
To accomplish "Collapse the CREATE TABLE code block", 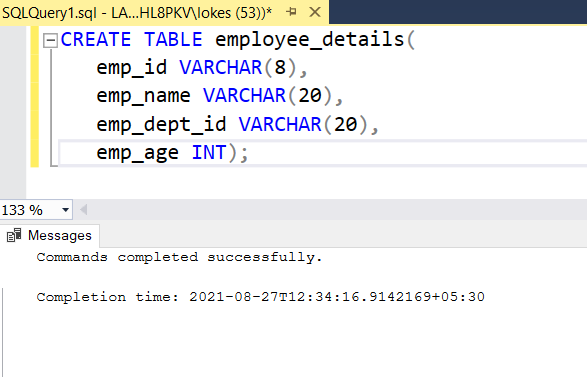I will pos(50,40).
